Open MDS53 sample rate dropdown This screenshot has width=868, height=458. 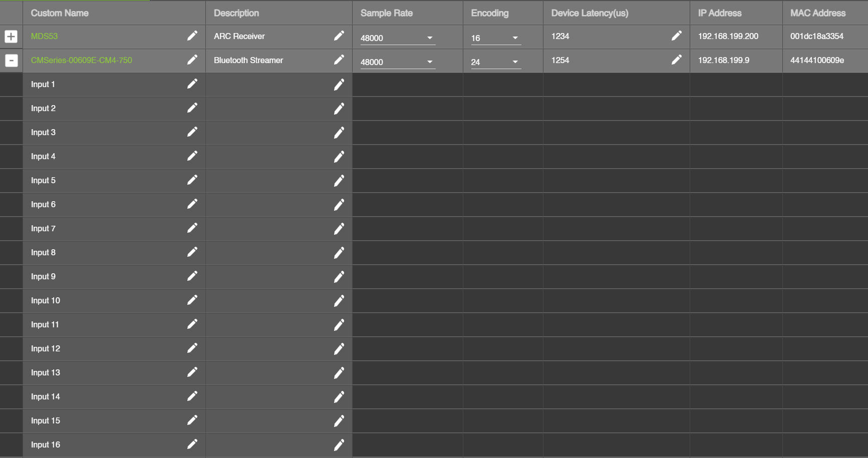click(398, 38)
